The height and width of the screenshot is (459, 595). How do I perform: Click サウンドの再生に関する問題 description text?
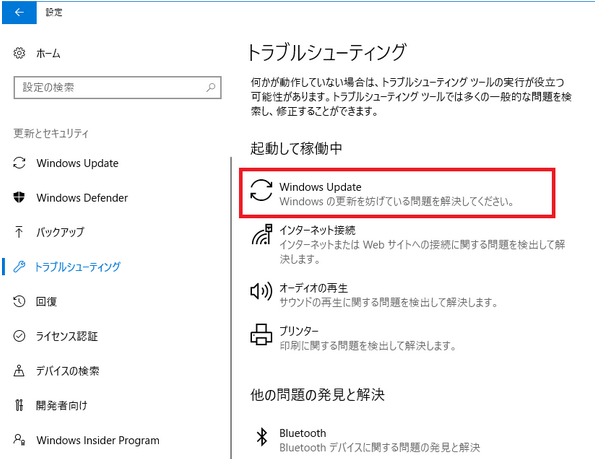[x=388, y=302]
